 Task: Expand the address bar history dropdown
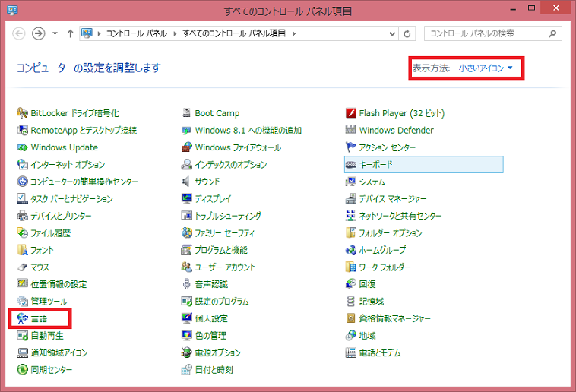click(392, 33)
